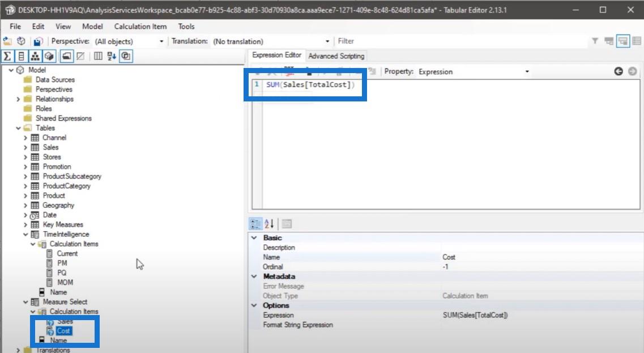Collapse the TimeIntelligence table node

pyautogui.click(x=25, y=234)
